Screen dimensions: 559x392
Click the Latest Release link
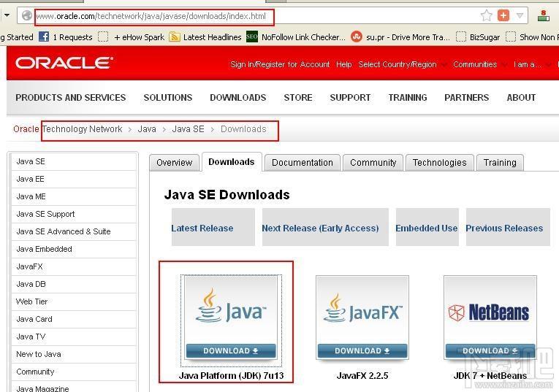coord(202,228)
